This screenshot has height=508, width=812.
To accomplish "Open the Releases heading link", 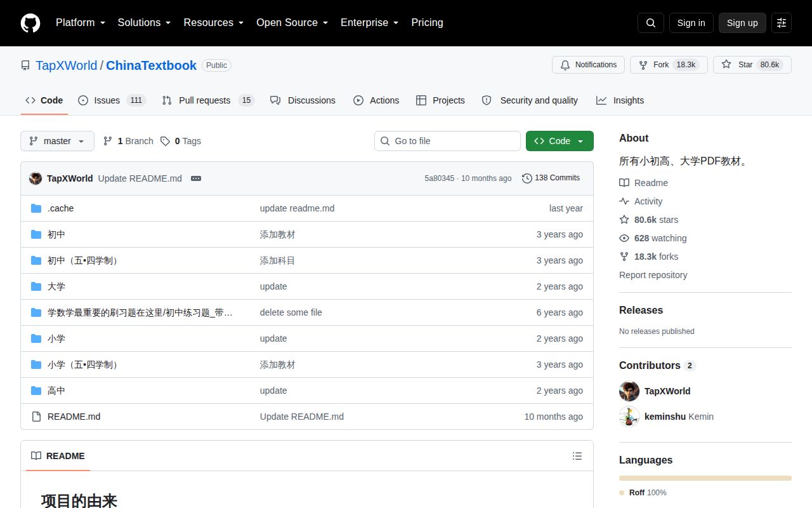I will point(641,310).
